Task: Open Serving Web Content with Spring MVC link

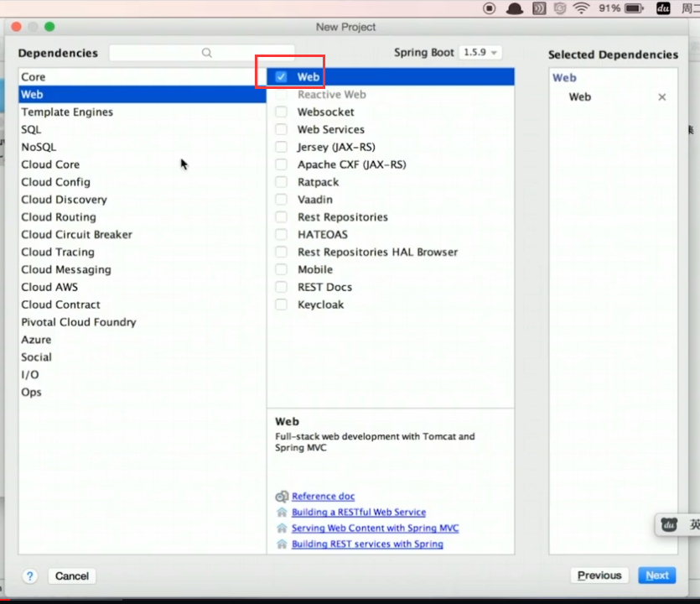Action: (375, 528)
